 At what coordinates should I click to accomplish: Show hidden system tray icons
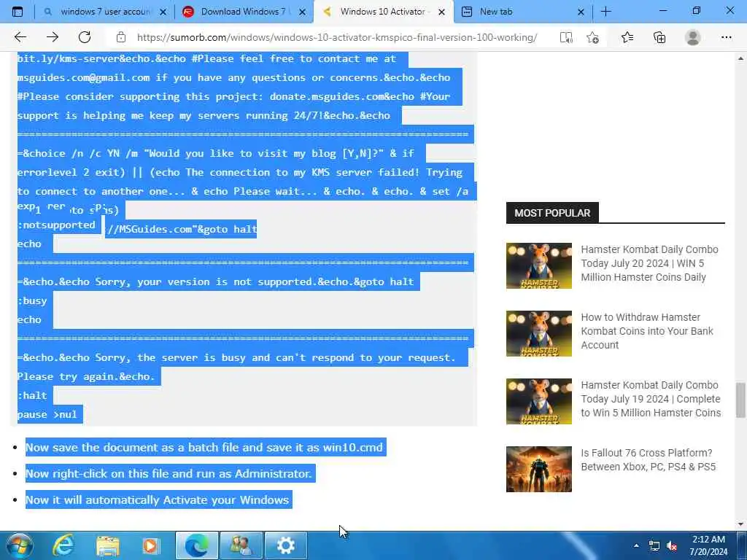pos(636,545)
